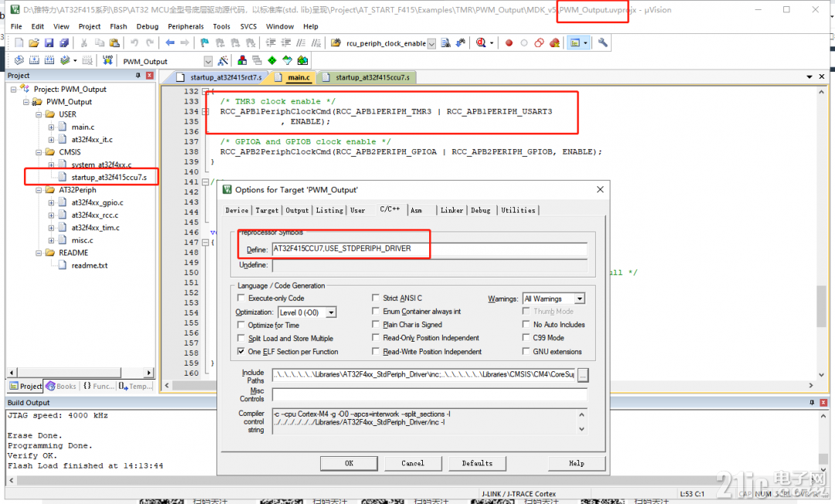The image size is (835, 504).
Task: Save the current file via floppy icon
Action: [x=49, y=43]
